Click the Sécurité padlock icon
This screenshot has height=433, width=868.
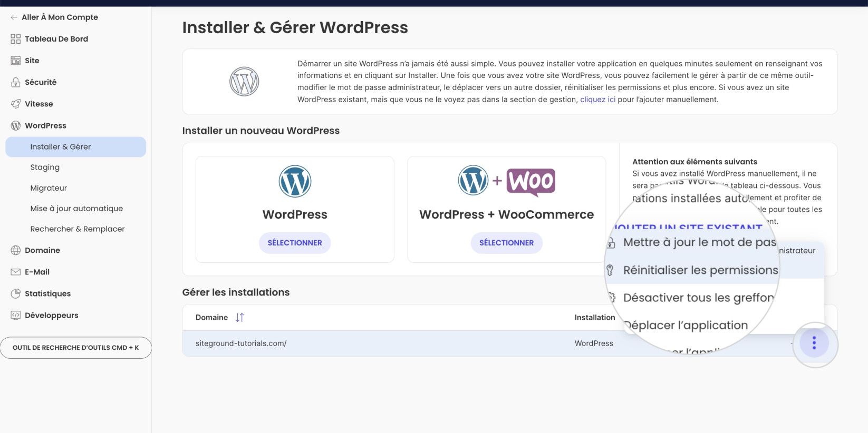[x=16, y=82]
